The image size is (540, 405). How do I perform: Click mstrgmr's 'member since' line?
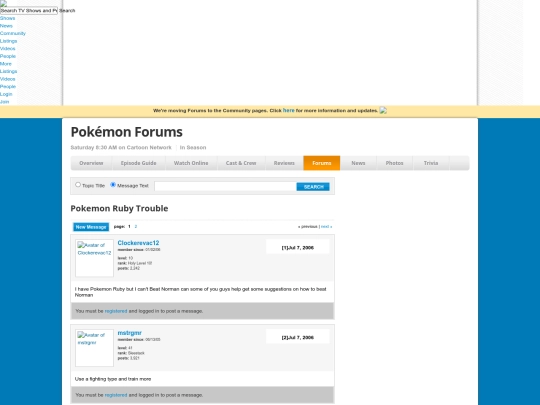[x=139, y=340]
